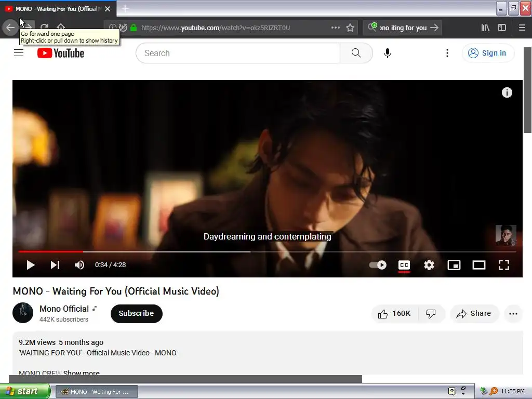Select the MONO - Waiting For taskbar button
532x399 pixels.
[97, 392]
